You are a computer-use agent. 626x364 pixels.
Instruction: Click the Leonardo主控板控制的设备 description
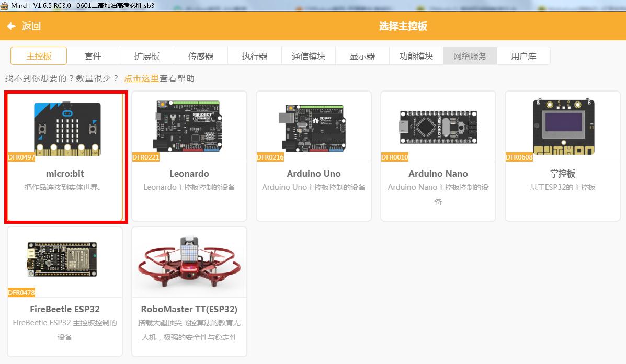pyautogui.click(x=189, y=187)
